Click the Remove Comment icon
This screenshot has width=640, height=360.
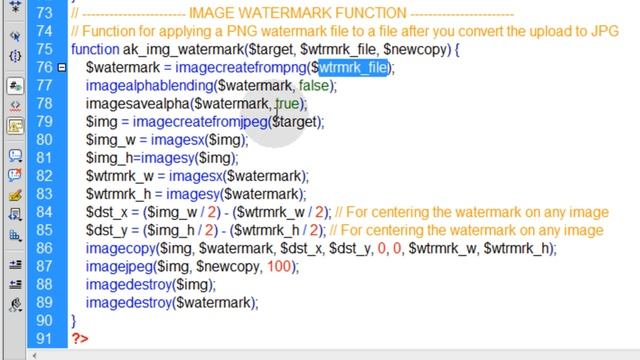[15, 175]
